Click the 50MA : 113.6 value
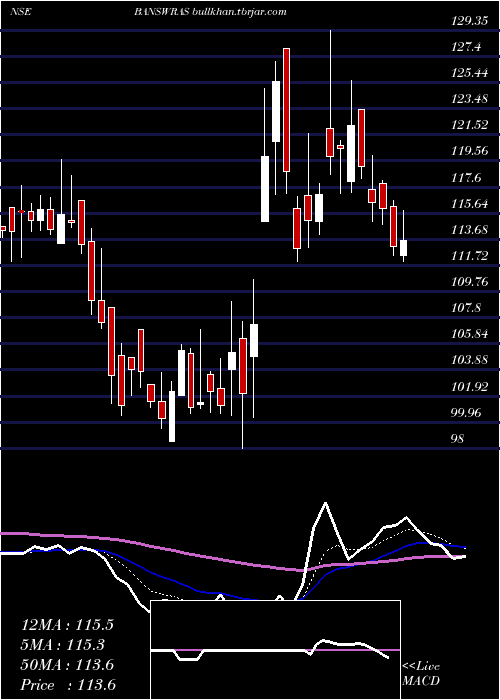 (67, 665)
